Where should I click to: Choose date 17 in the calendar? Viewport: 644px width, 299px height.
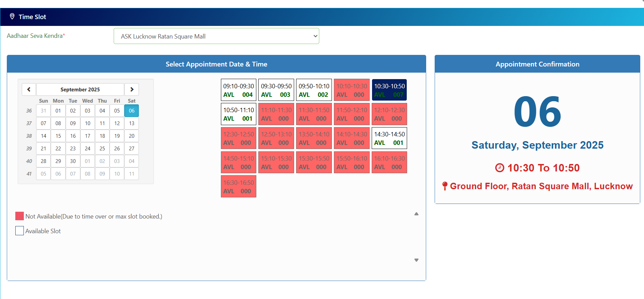coord(87,136)
